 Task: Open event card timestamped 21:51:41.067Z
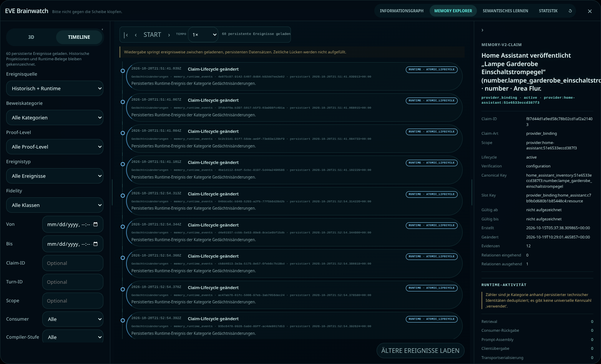294,108
